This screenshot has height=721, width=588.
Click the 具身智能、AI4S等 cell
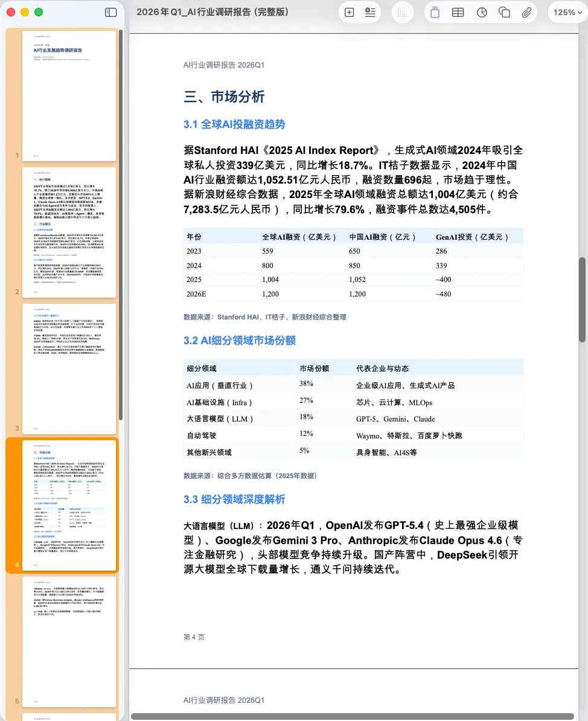pyautogui.click(x=386, y=452)
